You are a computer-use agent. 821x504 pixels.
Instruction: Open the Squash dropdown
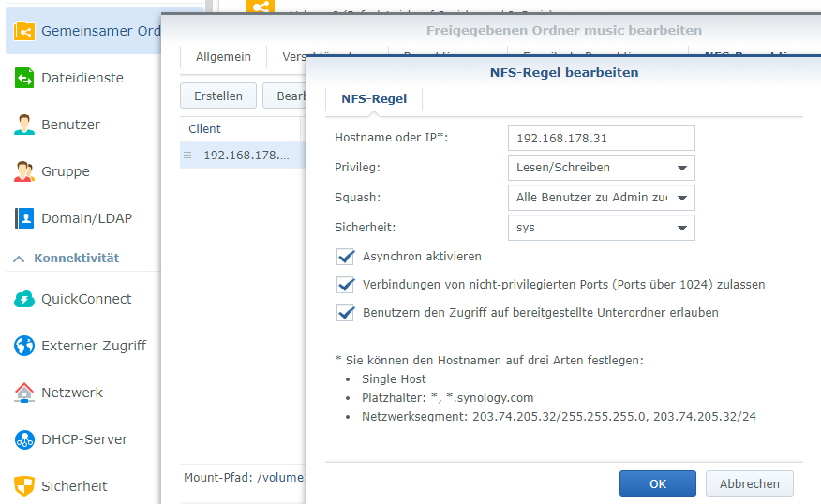pyautogui.click(x=602, y=198)
